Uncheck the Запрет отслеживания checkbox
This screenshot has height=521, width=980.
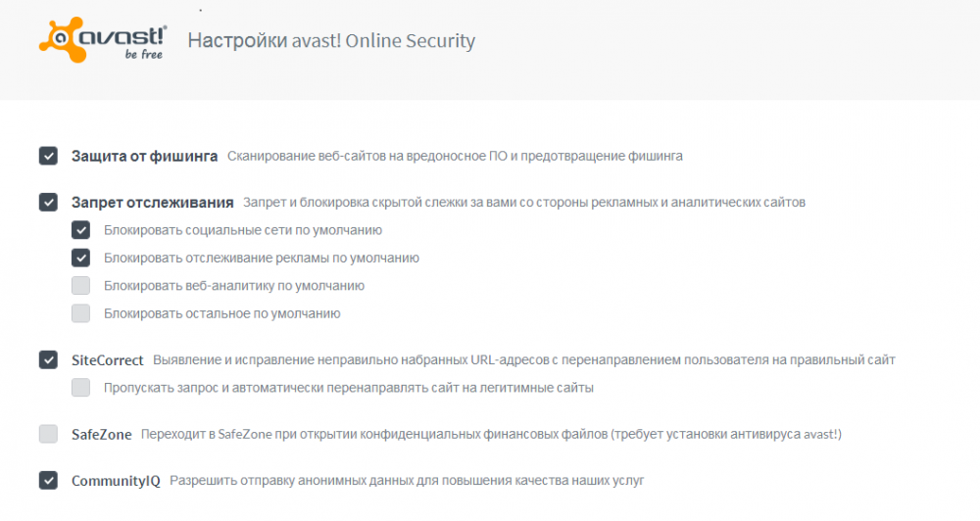pos(48,202)
